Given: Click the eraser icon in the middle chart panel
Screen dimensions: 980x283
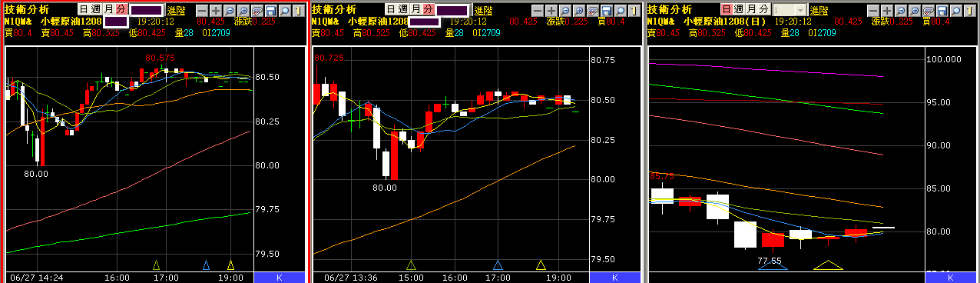Looking at the screenshot, I should (x=592, y=10).
